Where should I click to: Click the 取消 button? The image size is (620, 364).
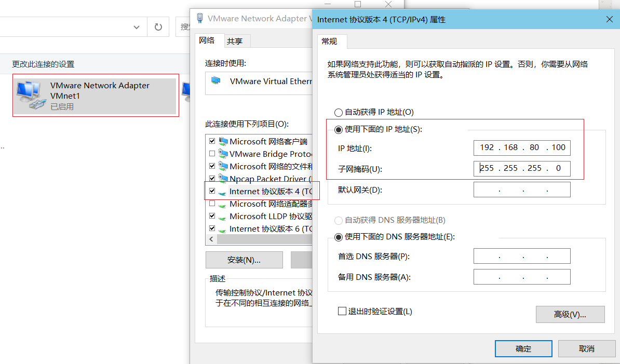click(587, 348)
